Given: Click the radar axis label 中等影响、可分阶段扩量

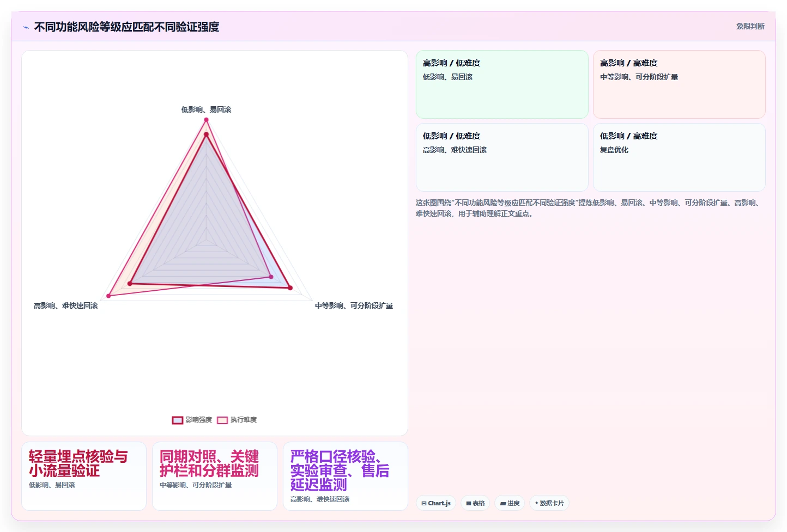Looking at the screenshot, I should [354, 305].
